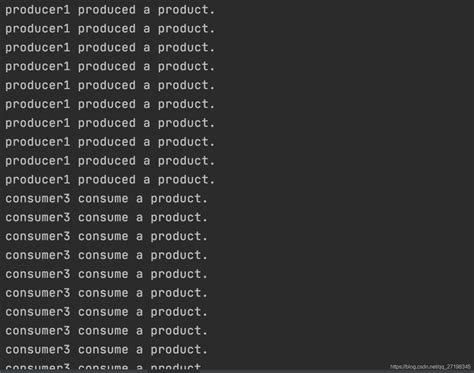Click "product." in the ninth producer1 line
The height and width of the screenshot is (373, 474).
[186, 161]
